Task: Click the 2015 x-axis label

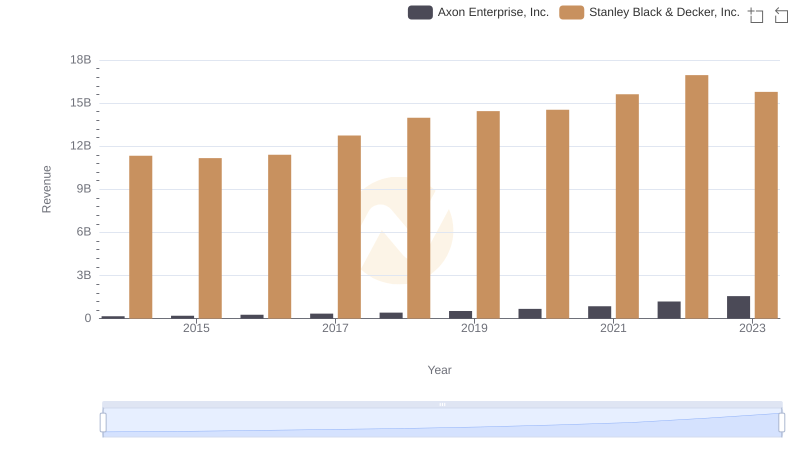Action: pyautogui.click(x=196, y=328)
